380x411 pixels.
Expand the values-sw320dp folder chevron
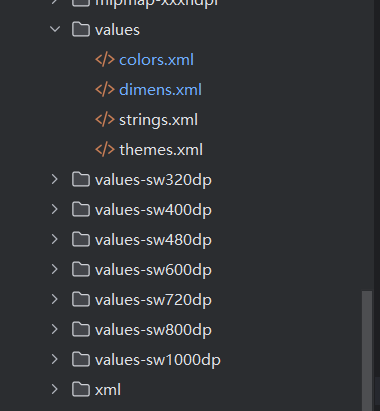(55, 179)
